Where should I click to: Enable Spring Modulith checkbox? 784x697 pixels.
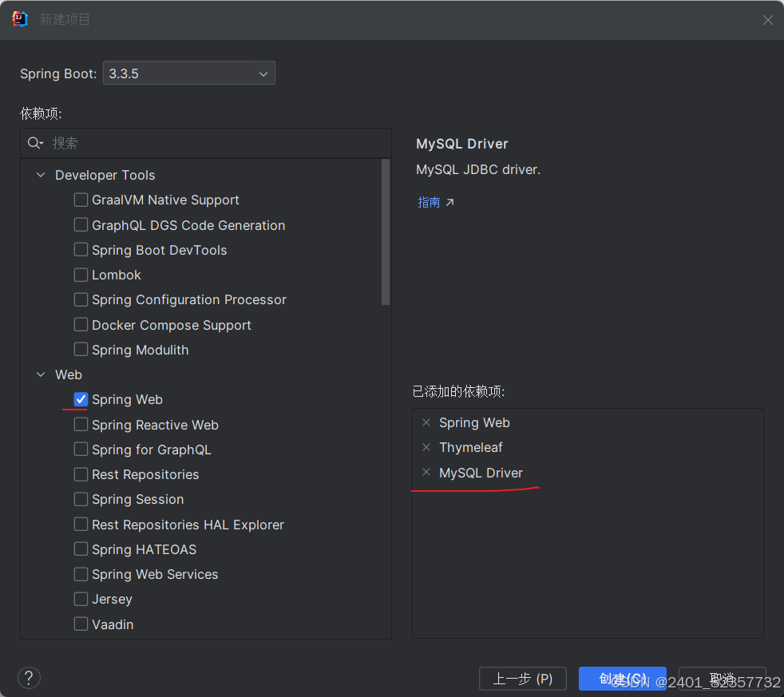[x=81, y=350]
